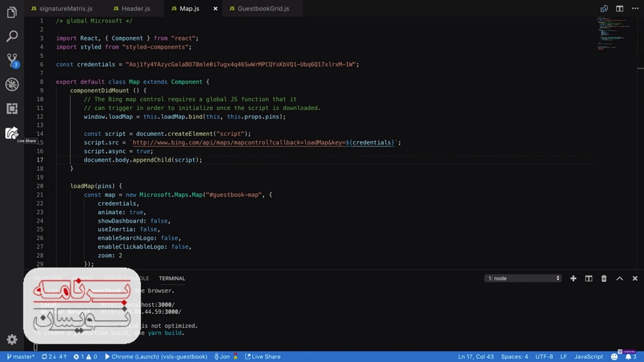Open the Search view in activity bar
Screen dimensions: 644x362
(11, 37)
